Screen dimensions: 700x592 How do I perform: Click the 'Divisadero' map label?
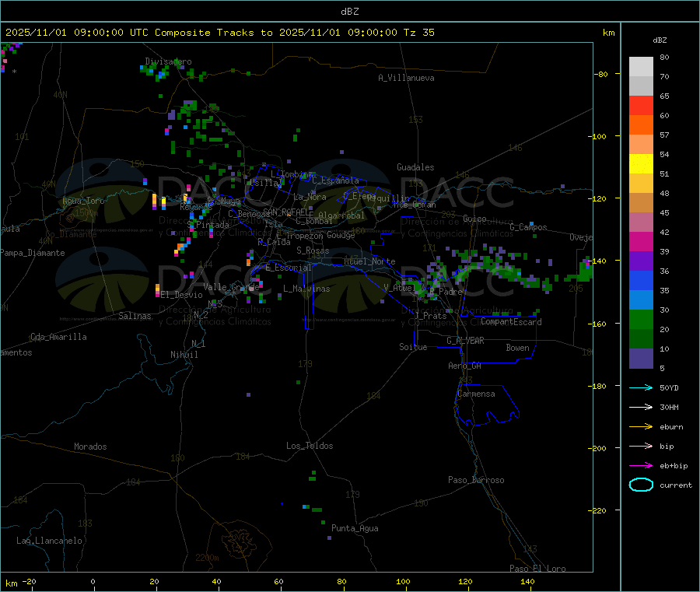(168, 61)
